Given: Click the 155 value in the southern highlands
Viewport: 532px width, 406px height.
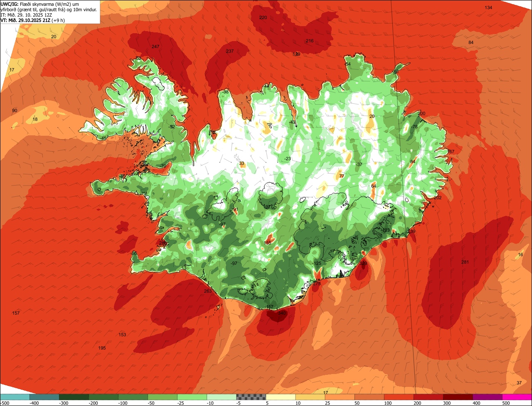Looking at the screenshot, I should pyautogui.click(x=268, y=243).
